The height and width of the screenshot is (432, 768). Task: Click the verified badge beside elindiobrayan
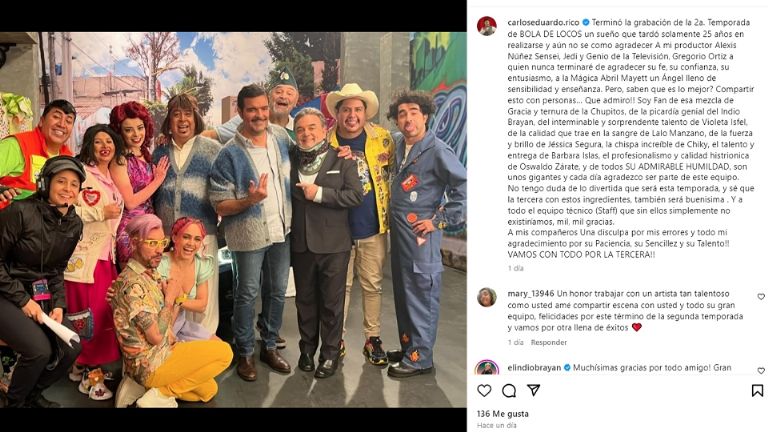click(x=567, y=367)
